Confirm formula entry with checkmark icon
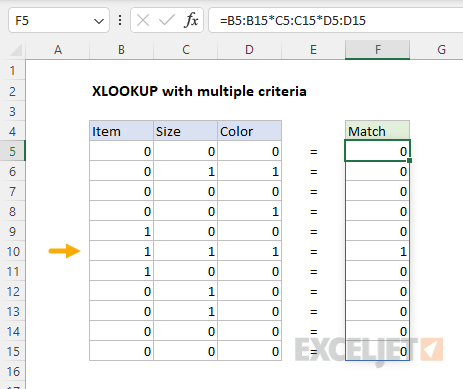This screenshot has height=389, width=463. pos(167,21)
